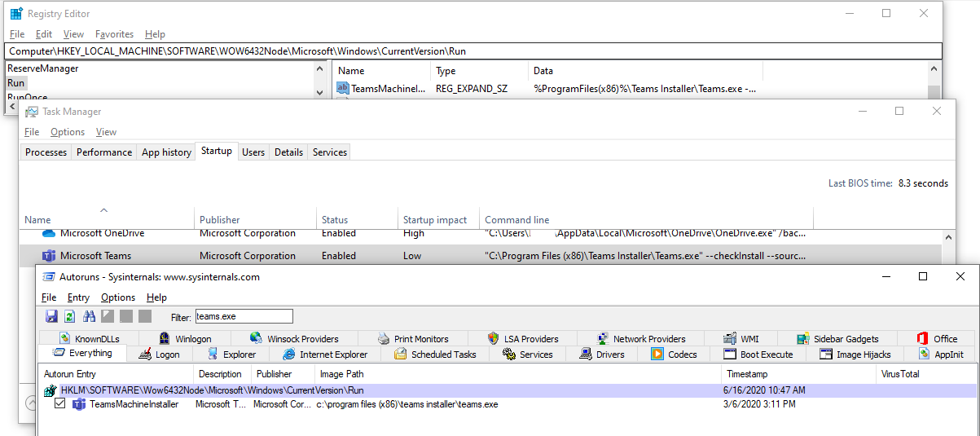
Task: Uncheck the TeamsMachineInstaller autorun entry checkbox
Action: pos(59,404)
